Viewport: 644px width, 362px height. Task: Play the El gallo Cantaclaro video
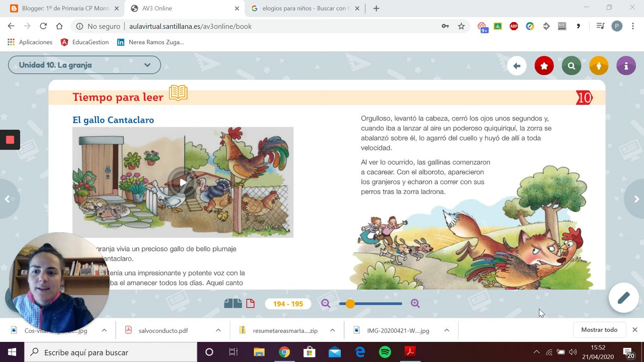tap(183, 182)
